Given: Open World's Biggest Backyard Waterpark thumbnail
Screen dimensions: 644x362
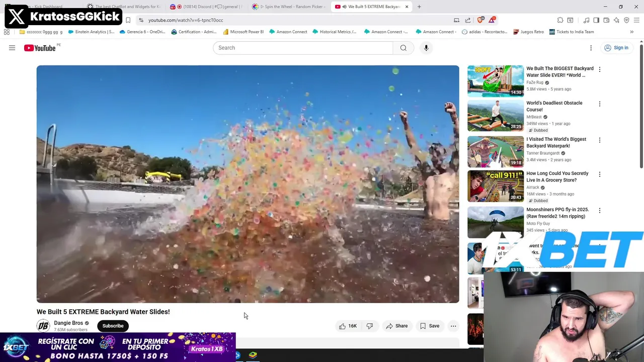Looking at the screenshot, I should click(496, 152).
